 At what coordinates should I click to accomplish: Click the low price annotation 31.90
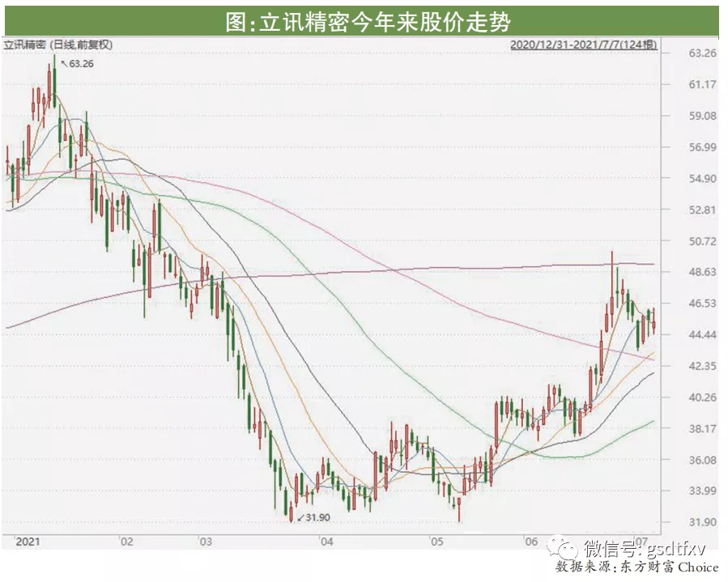[318, 517]
